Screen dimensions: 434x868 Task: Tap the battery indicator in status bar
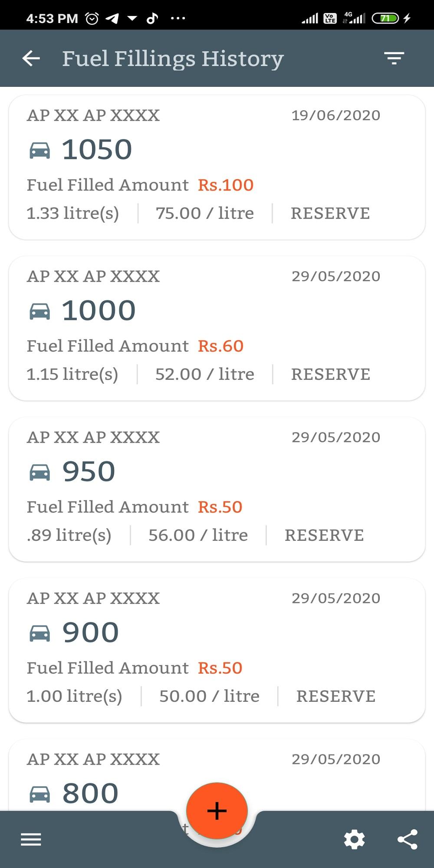(x=385, y=18)
